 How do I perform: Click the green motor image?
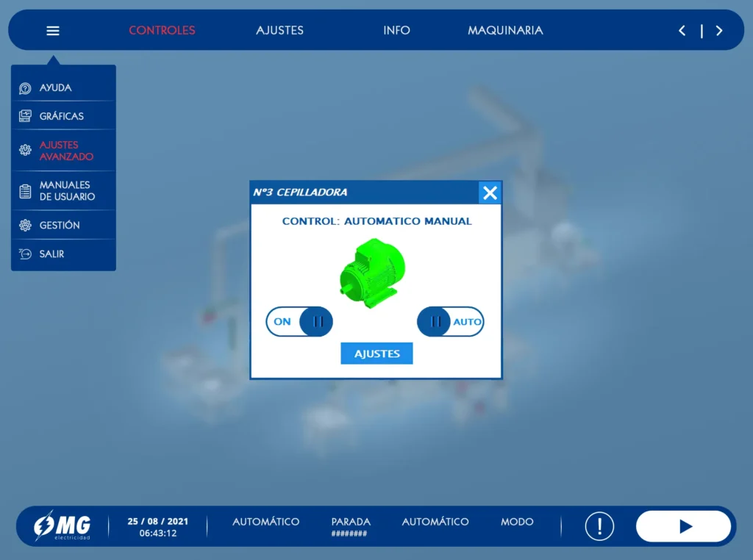pyautogui.click(x=373, y=273)
